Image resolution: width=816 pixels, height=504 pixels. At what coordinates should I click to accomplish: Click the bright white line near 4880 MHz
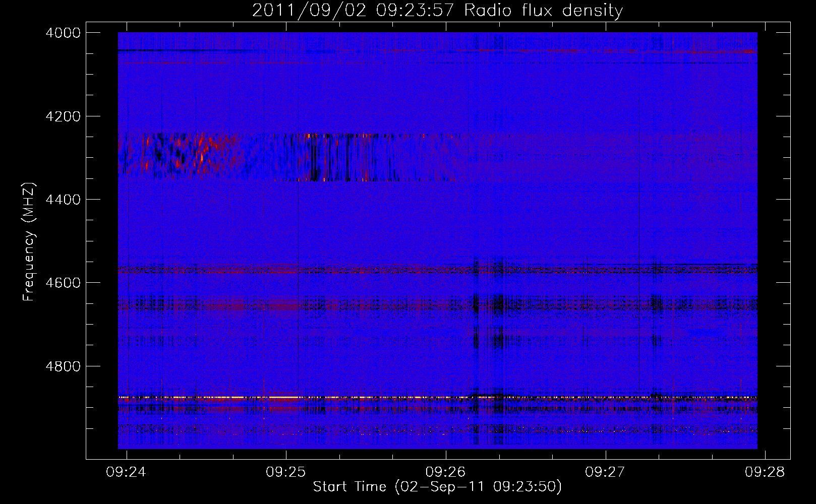pos(437,398)
